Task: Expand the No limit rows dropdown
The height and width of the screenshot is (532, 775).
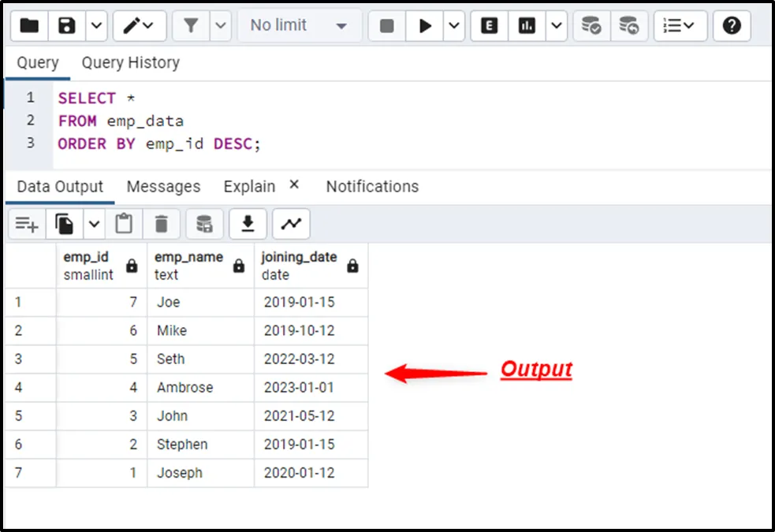Action: click(299, 26)
